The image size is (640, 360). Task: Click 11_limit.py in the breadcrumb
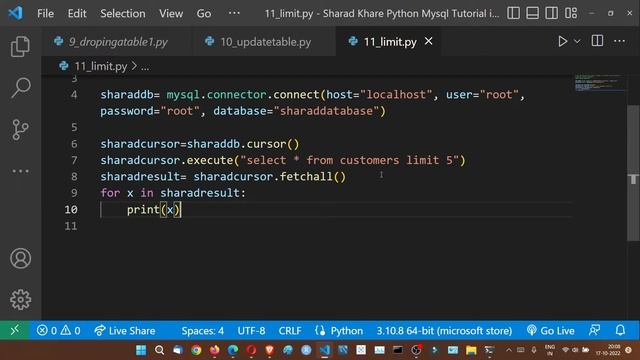click(100, 67)
